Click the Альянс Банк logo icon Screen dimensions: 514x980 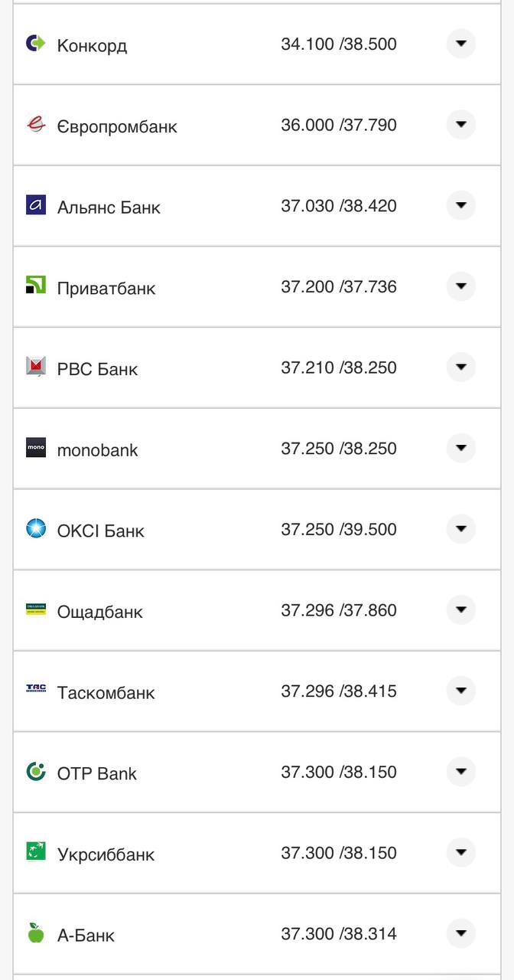coord(36,205)
